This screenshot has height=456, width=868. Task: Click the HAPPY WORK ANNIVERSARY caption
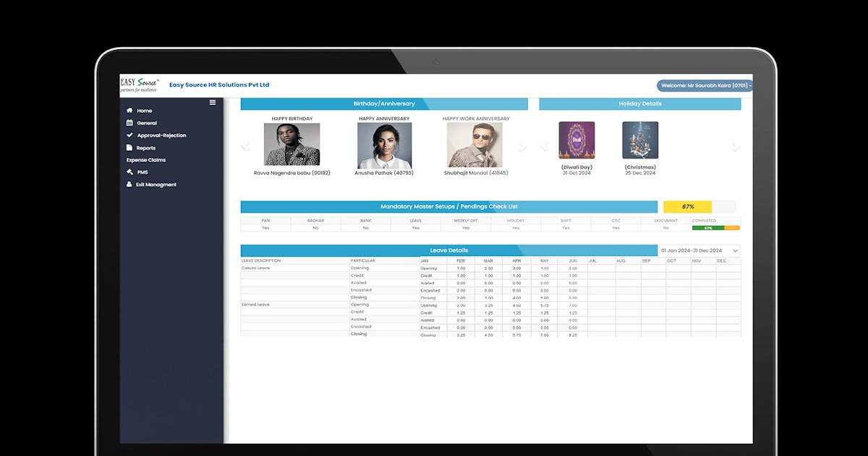point(476,119)
